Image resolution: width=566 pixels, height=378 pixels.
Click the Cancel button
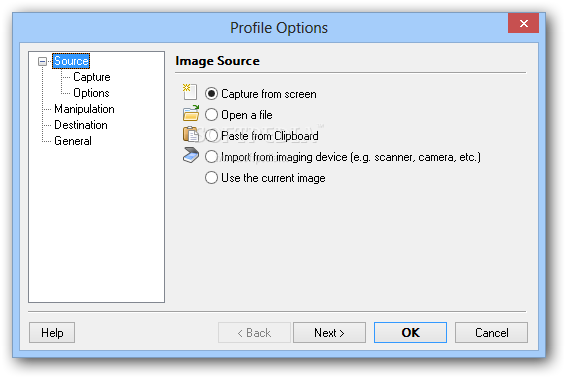[491, 333]
